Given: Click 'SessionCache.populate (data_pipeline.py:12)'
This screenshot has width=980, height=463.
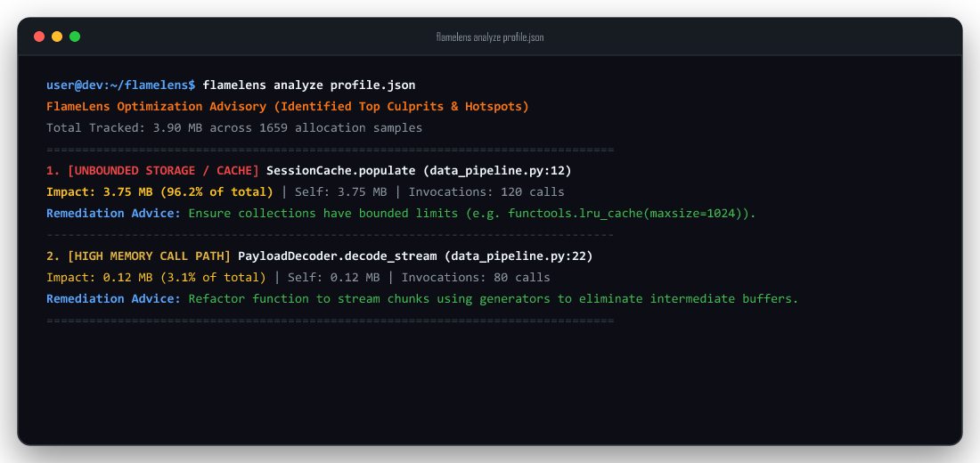Looking at the screenshot, I should [x=420, y=171].
